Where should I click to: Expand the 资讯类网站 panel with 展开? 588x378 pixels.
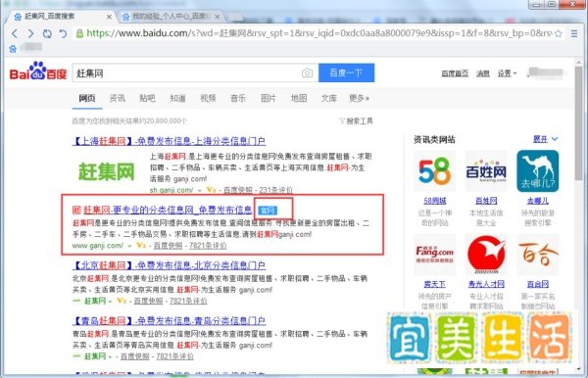[x=545, y=139]
